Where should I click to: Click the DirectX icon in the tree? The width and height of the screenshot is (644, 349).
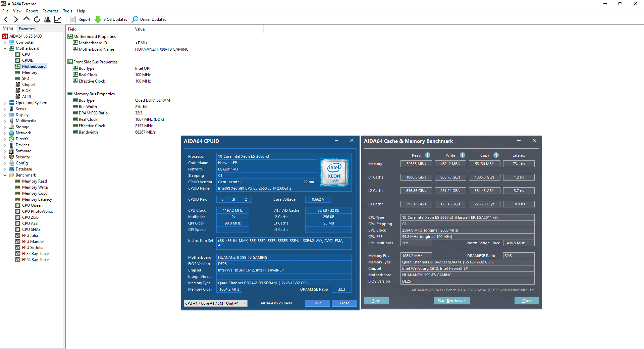(11, 139)
